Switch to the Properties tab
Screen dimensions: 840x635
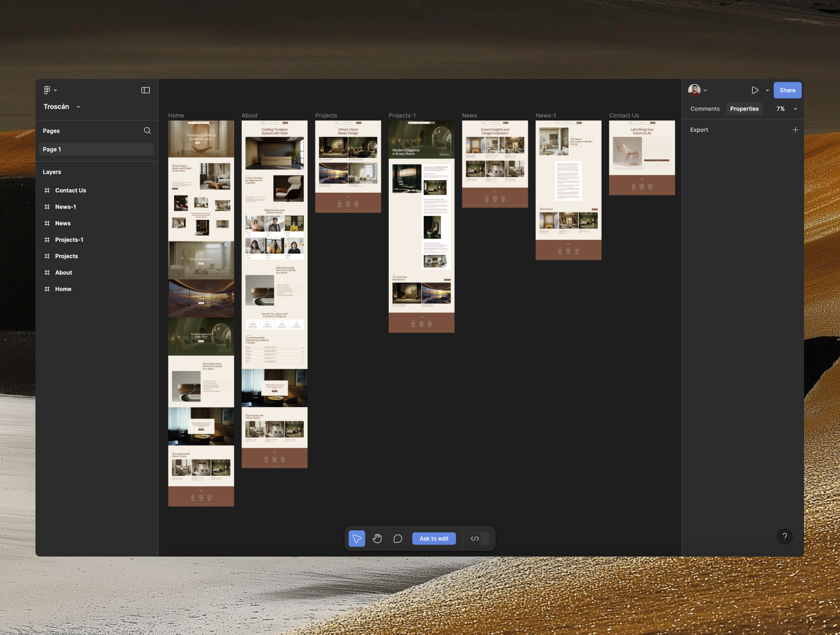pyautogui.click(x=744, y=109)
